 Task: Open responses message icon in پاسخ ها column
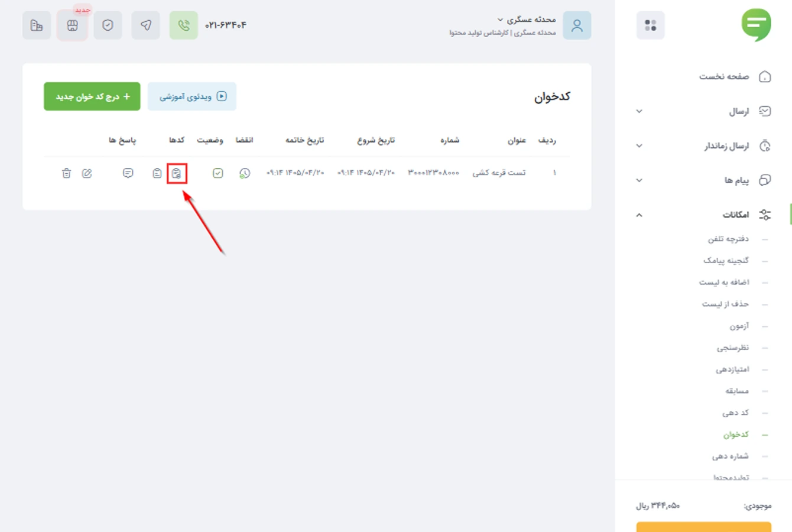pos(128,173)
